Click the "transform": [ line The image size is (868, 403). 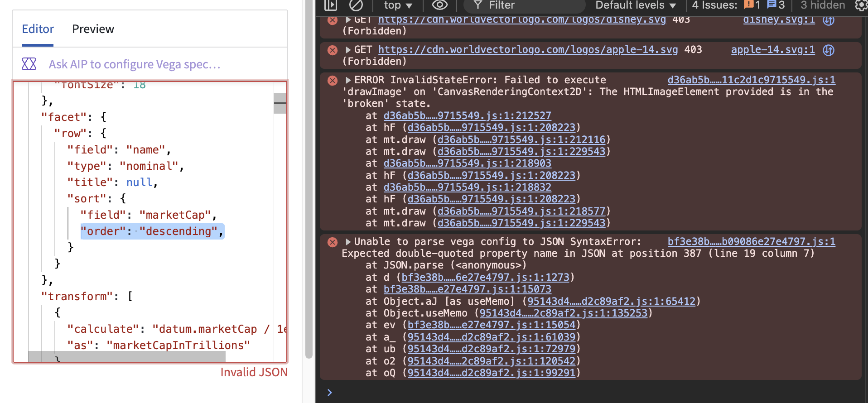pos(87,297)
